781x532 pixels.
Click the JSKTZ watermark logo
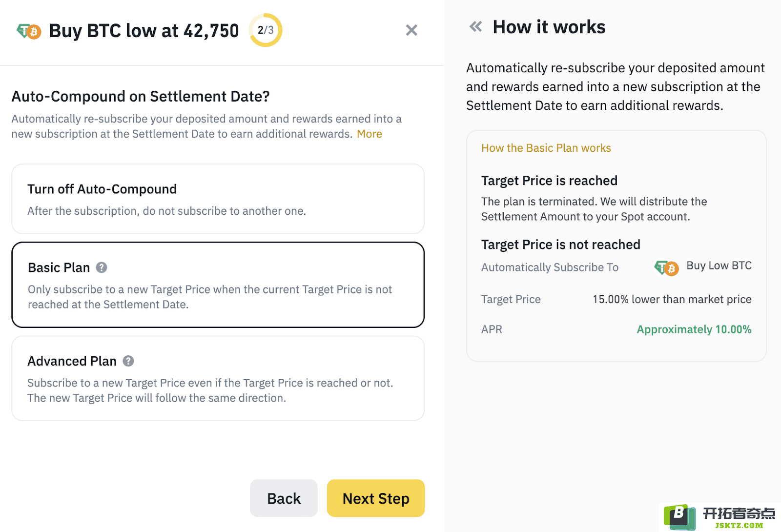coord(719,517)
